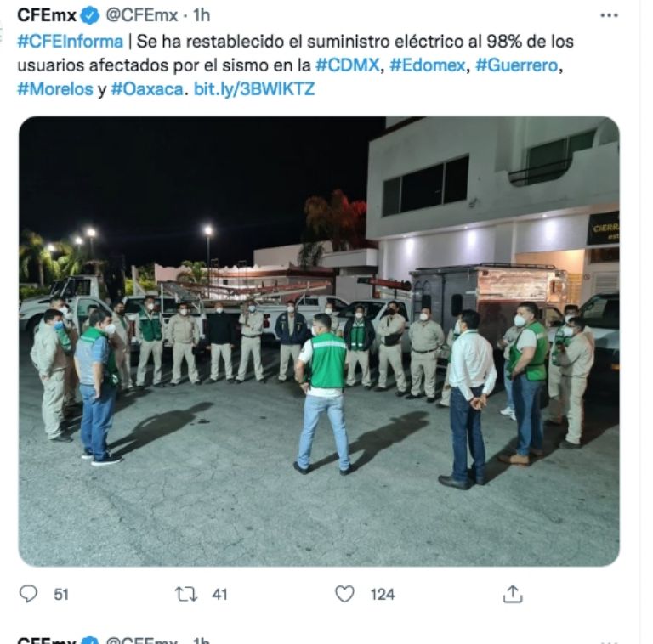Follow the #CFEInforma hashtag
The height and width of the screenshot is (644, 653).
tap(70, 42)
